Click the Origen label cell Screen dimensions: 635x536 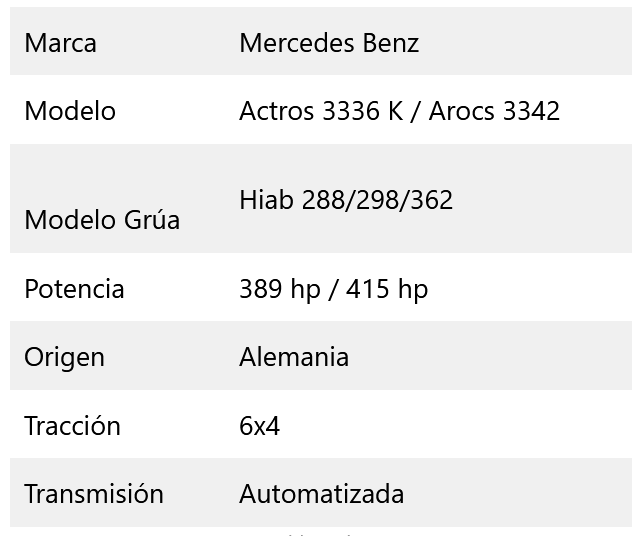[64, 357]
